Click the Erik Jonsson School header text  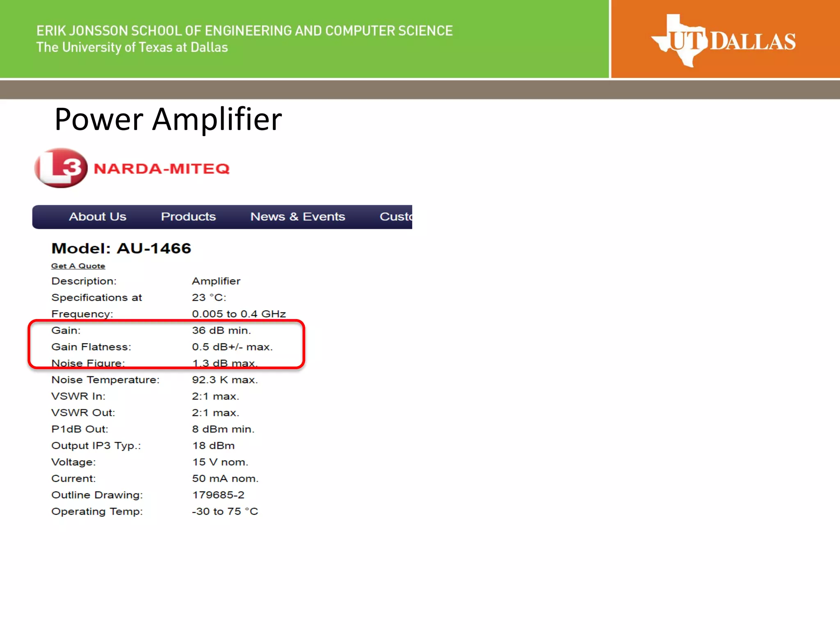(244, 31)
